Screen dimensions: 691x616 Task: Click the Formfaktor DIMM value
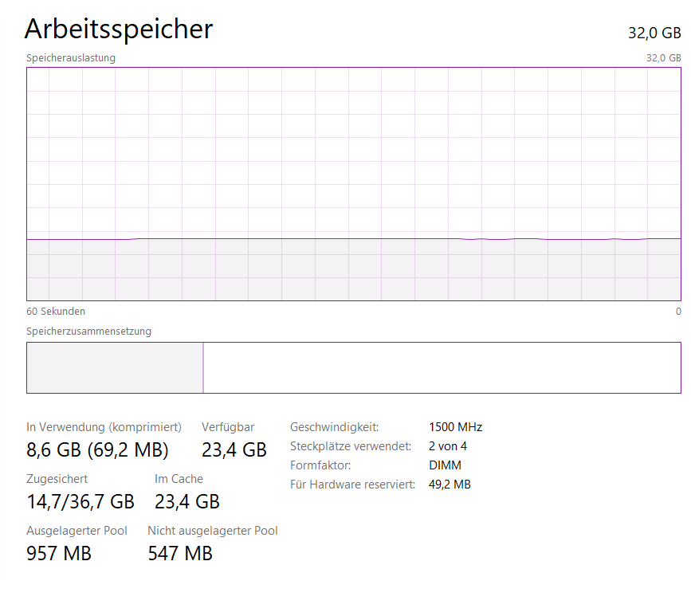(x=445, y=465)
